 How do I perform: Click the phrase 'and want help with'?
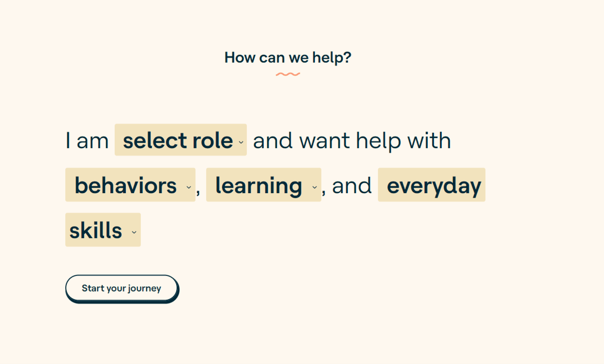point(352,141)
